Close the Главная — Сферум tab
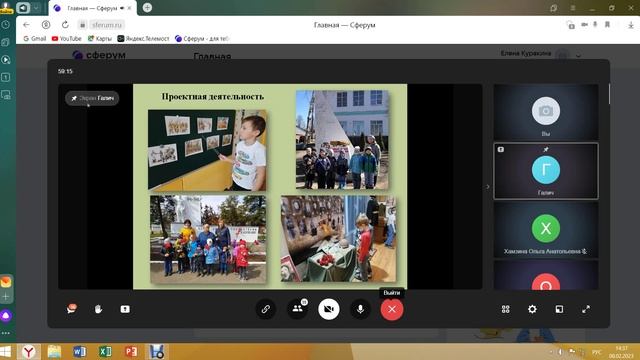Viewport: 640px width, 360px height. point(129,8)
